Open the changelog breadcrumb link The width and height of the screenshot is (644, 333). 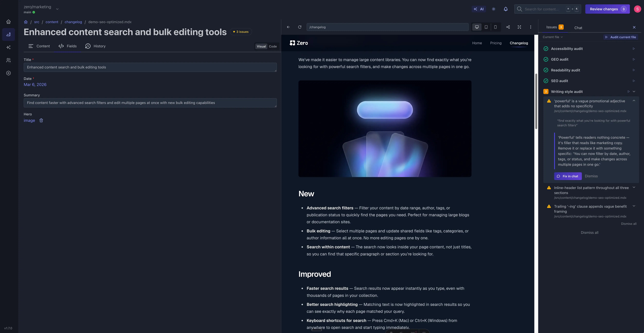pos(73,22)
